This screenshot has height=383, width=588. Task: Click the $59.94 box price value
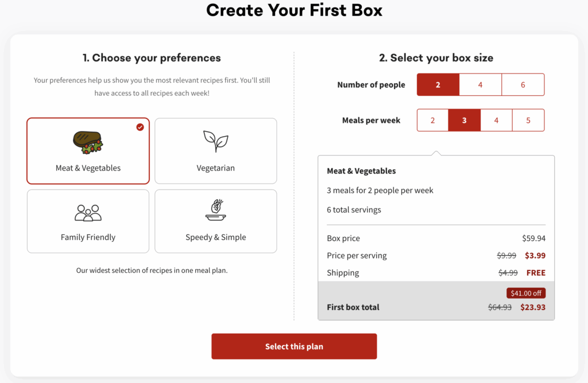[x=533, y=238]
